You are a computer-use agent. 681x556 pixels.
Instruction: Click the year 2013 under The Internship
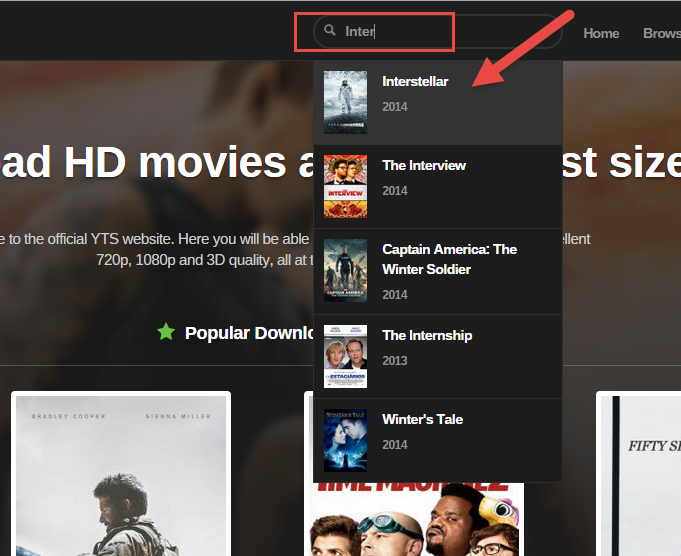(x=395, y=361)
